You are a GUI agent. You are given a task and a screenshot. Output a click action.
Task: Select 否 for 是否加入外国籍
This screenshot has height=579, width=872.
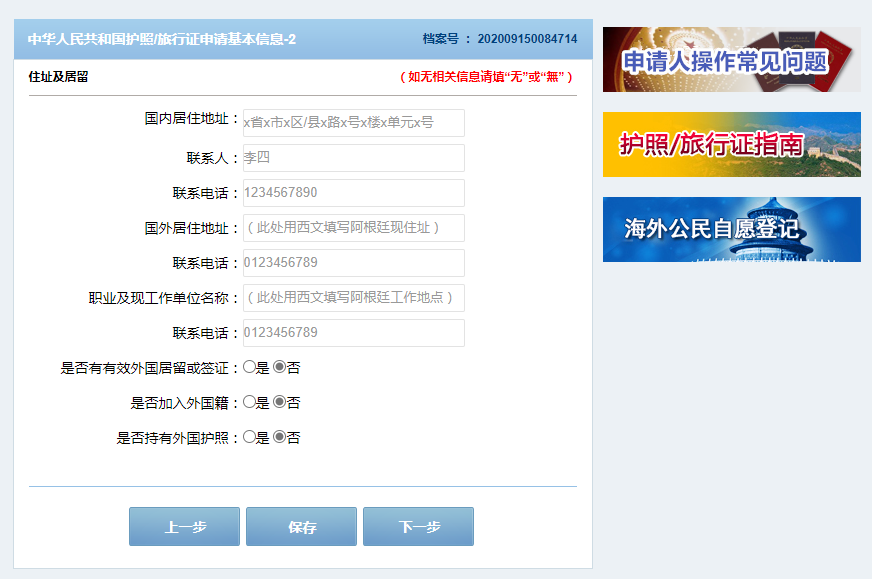click(x=281, y=402)
